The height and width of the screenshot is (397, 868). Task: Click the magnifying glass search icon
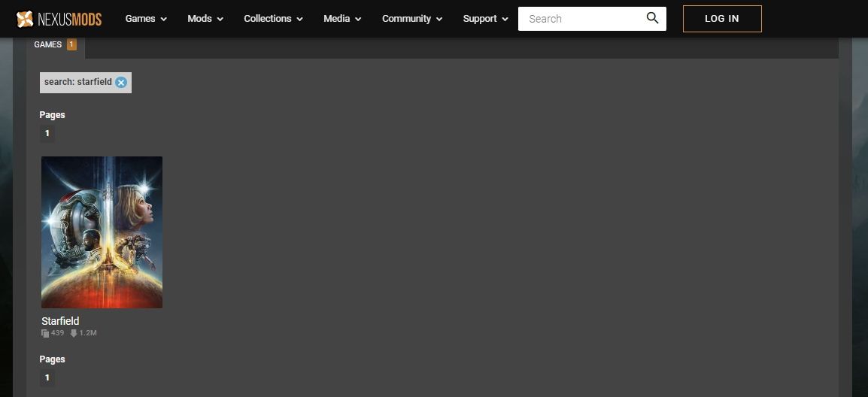(x=652, y=18)
